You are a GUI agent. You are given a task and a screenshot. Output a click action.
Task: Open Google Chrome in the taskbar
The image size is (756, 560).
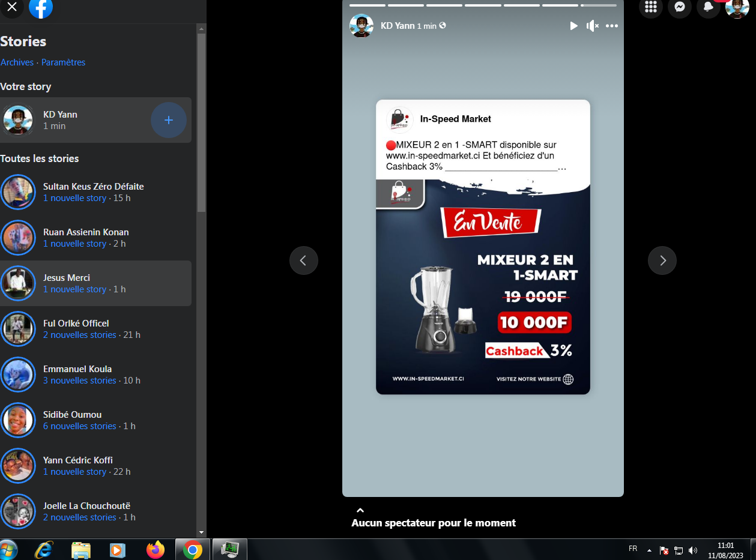pyautogui.click(x=192, y=549)
